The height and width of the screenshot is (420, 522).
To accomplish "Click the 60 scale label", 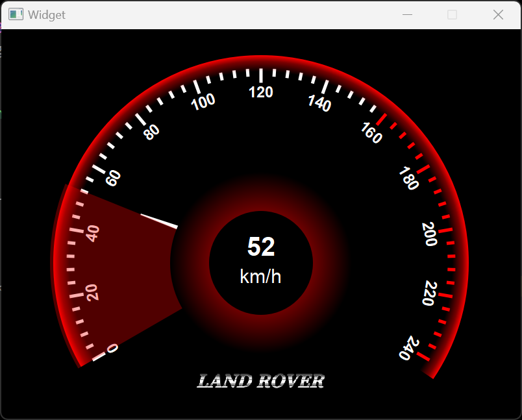I will click(113, 178).
